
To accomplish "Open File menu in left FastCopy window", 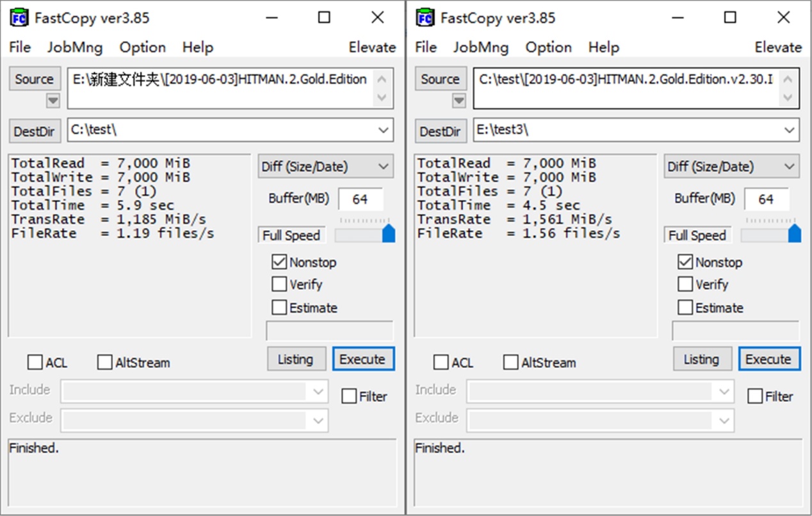I will coord(20,47).
